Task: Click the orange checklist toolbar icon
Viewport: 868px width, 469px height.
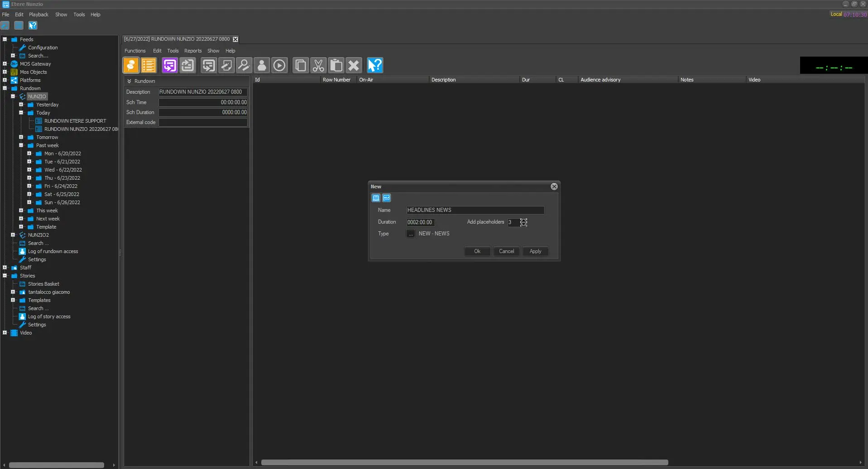Action: (149, 66)
